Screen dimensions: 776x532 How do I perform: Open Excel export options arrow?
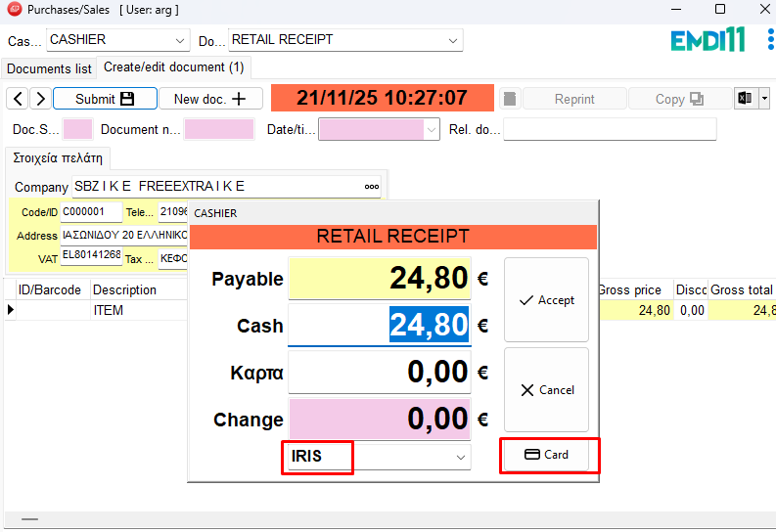click(x=764, y=99)
